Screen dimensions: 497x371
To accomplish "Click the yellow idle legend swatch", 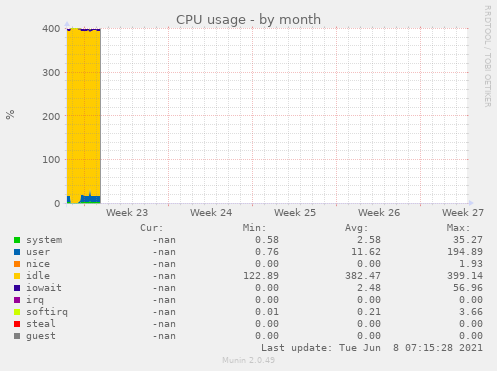I will (17, 276).
